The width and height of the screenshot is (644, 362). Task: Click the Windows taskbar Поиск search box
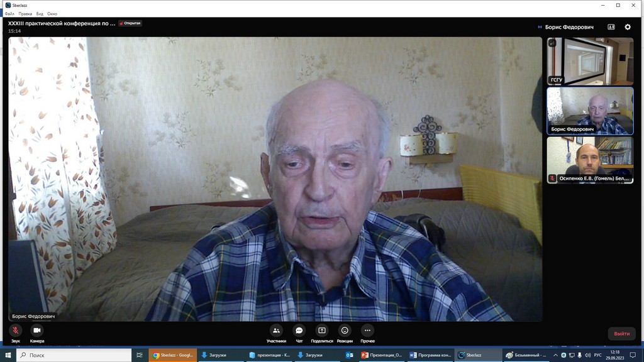74,355
